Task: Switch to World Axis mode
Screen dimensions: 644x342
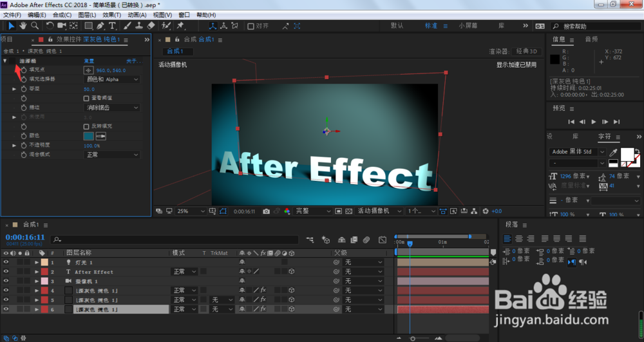Action: 224,26
